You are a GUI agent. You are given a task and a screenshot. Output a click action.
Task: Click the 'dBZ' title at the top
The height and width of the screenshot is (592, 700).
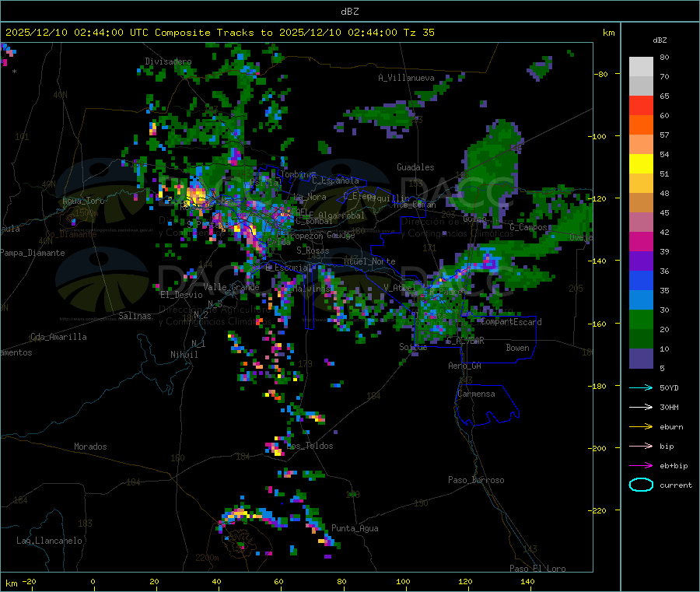(349, 12)
